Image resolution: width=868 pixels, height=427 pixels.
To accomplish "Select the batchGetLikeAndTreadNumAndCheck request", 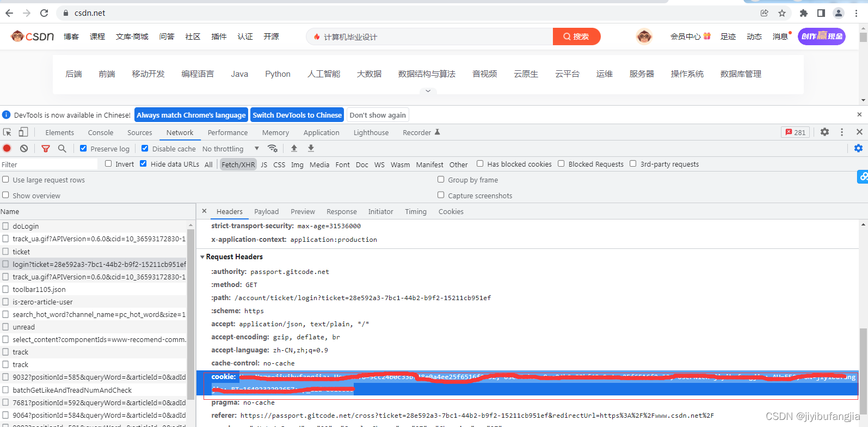I will click(x=94, y=390).
